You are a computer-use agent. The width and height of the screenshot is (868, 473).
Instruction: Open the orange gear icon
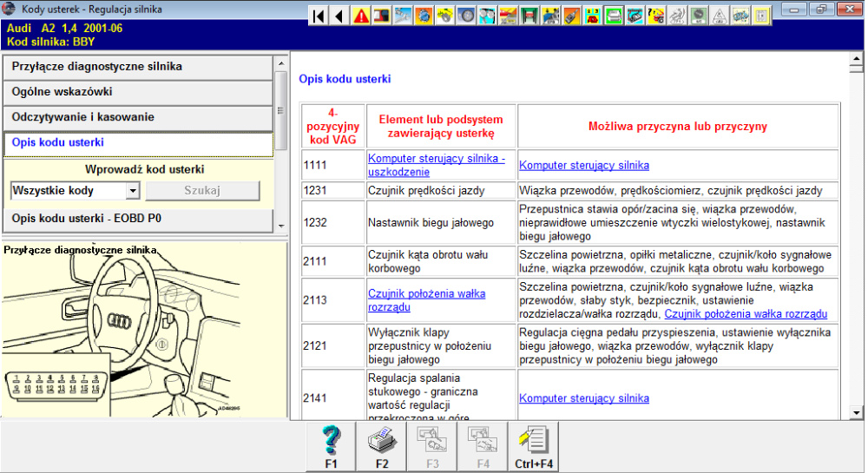[424, 16]
